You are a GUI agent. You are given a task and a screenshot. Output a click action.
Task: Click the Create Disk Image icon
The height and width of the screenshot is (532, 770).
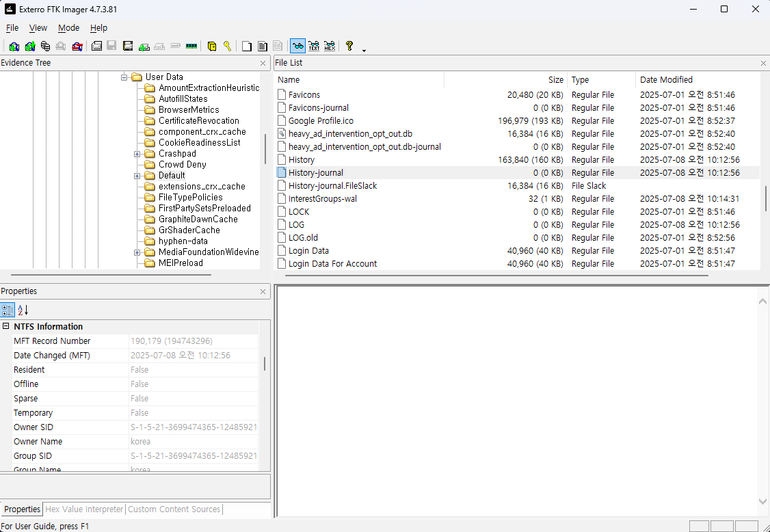pyautogui.click(x=96, y=46)
